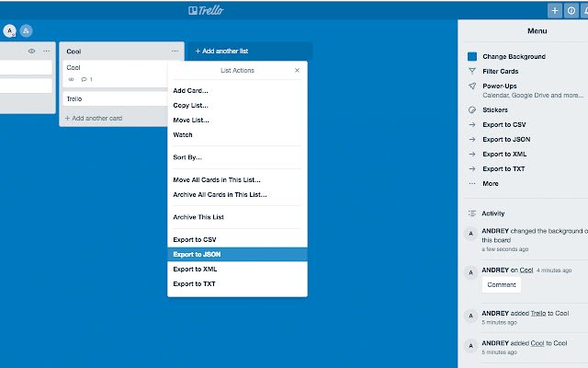
Task: Click Export to XML in Menu panel
Action: click(504, 154)
